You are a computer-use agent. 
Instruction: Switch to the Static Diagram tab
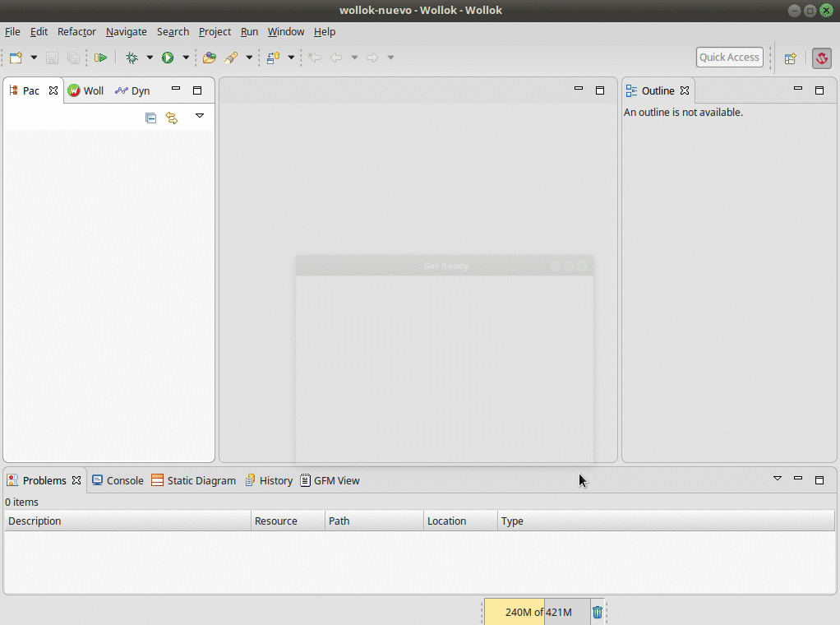(193, 481)
